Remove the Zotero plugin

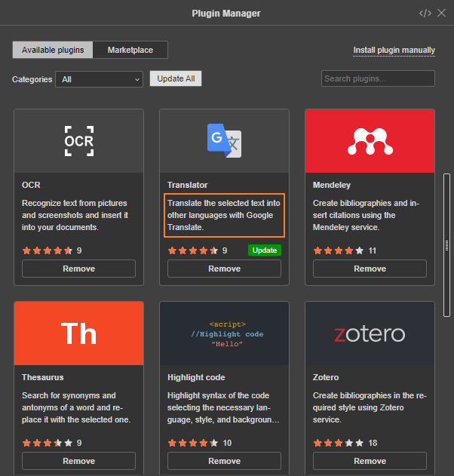tap(370, 461)
